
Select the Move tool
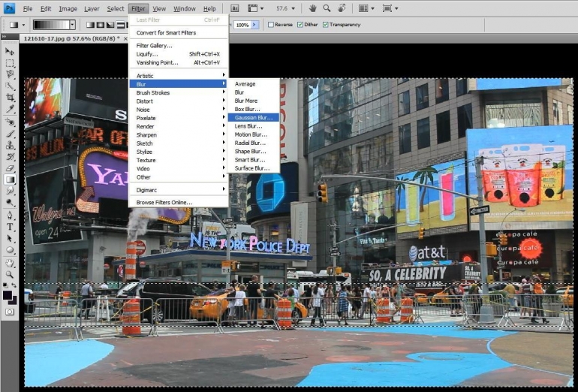point(10,51)
